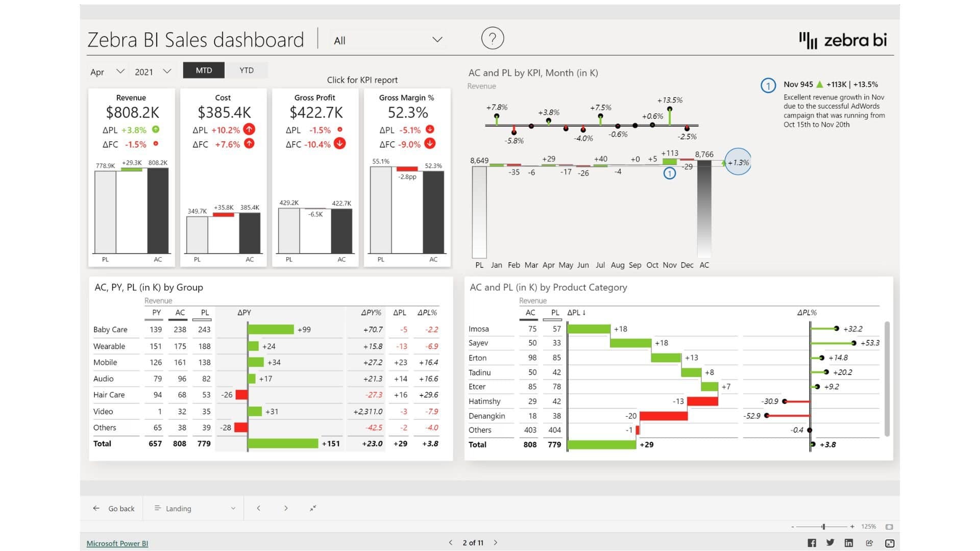Open the Gross Margin % KPI card
The height and width of the screenshot is (551, 980).
coord(407,178)
